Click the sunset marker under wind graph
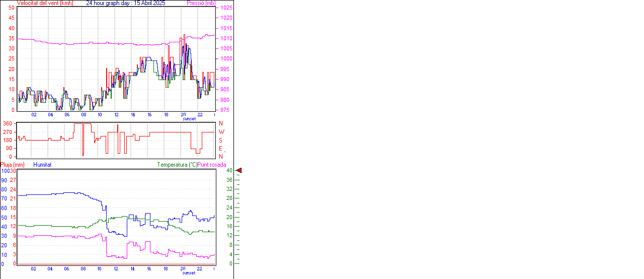 189,119
